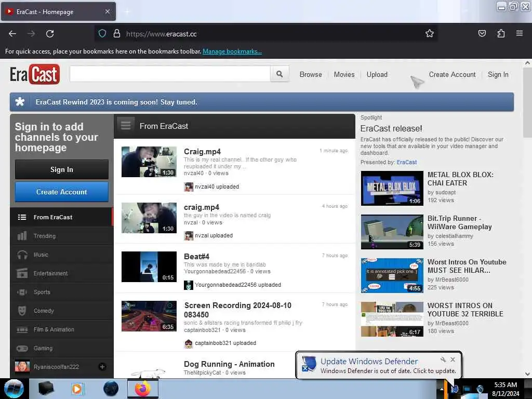532x399 pixels.
Task: Click the guide hamburger icon beside From EraCast
Action: coord(126,126)
